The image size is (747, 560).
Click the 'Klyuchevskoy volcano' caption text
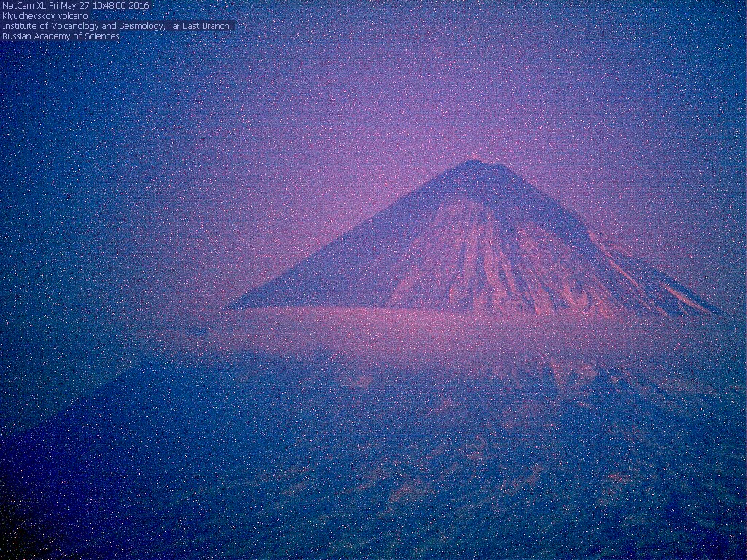[45, 16]
